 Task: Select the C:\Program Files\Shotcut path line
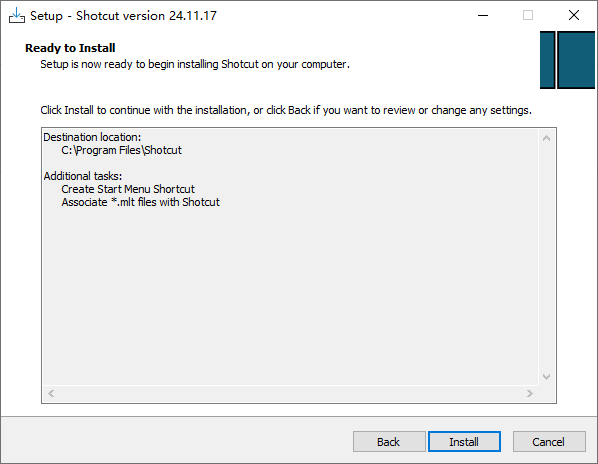[121, 150]
